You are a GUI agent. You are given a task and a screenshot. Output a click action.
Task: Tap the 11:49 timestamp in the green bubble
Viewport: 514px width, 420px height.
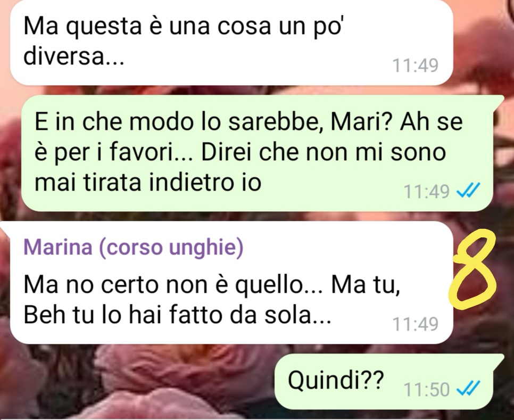[x=426, y=192]
